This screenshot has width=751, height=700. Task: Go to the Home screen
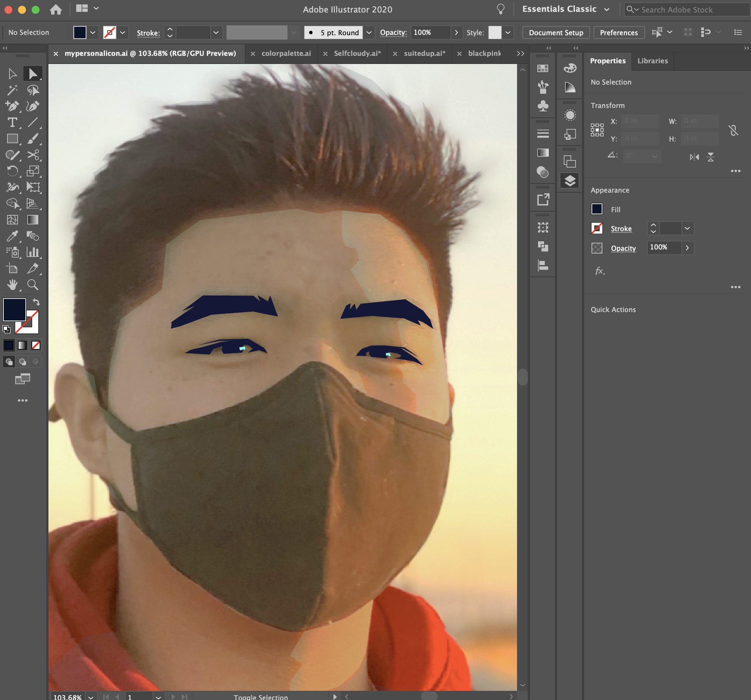click(x=56, y=9)
